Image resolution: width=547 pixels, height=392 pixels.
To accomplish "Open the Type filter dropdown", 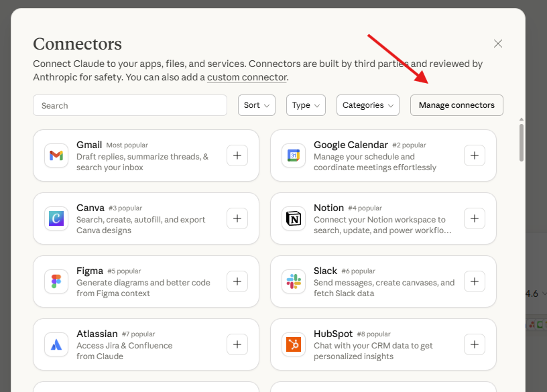I will tap(306, 105).
